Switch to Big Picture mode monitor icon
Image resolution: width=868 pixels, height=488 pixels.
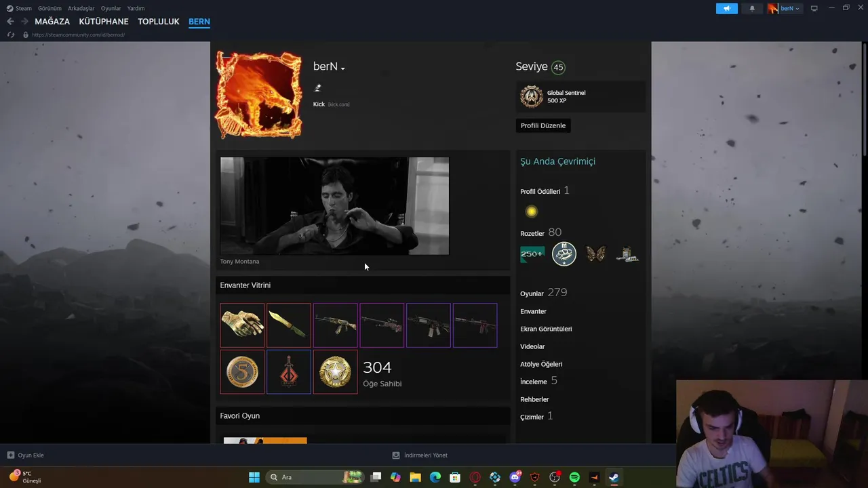tap(814, 8)
